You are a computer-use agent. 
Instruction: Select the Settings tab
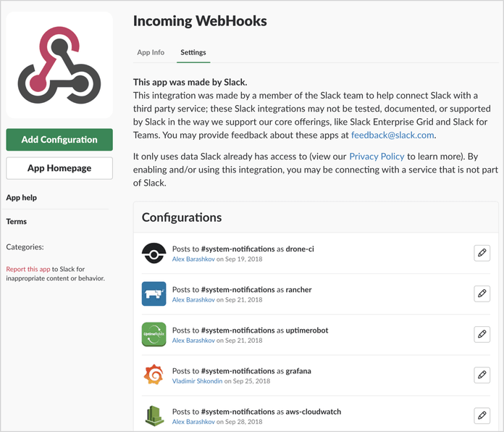(193, 53)
